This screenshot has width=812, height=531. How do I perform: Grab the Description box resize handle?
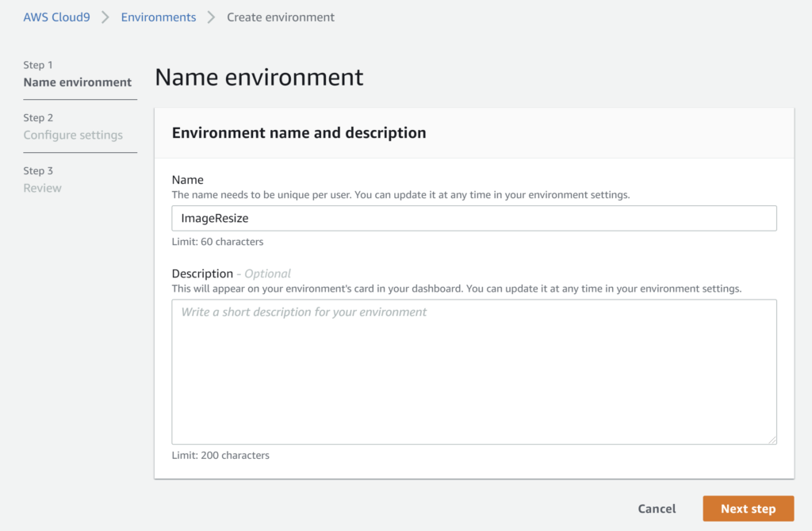point(772,439)
